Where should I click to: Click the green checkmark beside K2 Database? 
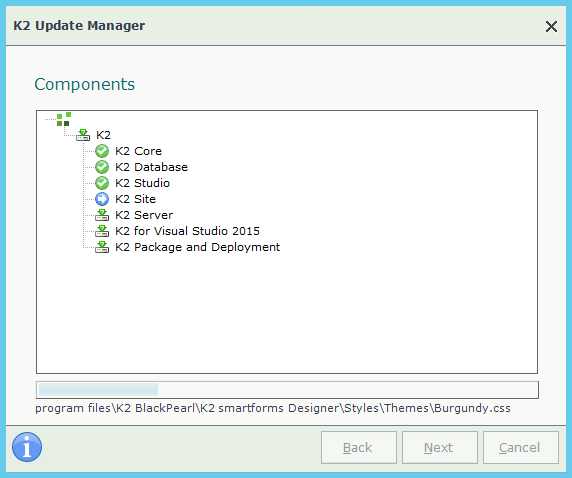point(102,167)
